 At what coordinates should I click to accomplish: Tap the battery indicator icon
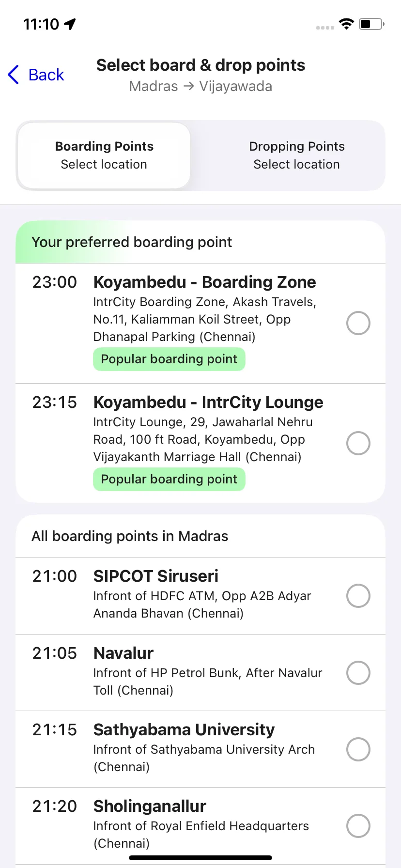[371, 23]
